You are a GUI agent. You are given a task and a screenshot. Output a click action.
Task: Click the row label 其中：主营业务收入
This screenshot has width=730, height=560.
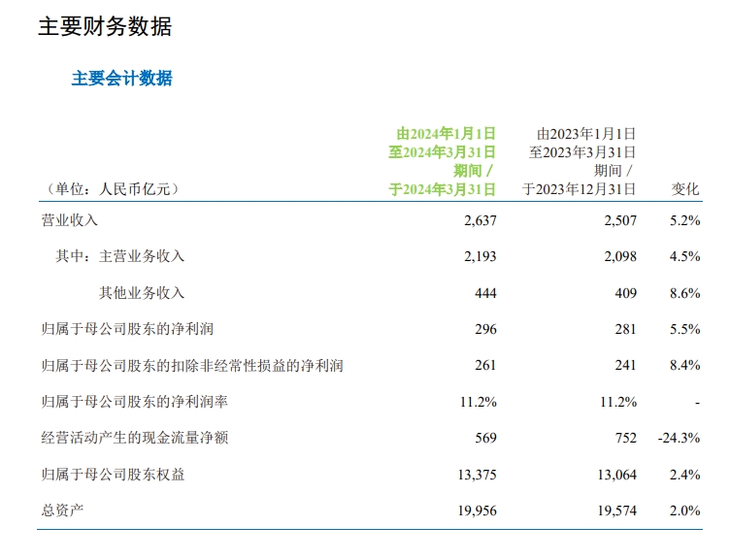point(120,256)
